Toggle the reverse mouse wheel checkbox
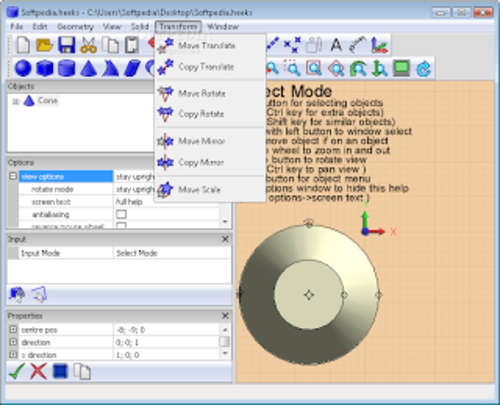The height and width of the screenshot is (405, 500). click(121, 226)
